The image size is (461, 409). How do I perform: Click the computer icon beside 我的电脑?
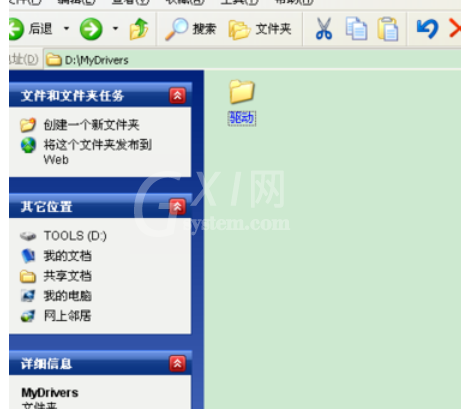tap(28, 296)
